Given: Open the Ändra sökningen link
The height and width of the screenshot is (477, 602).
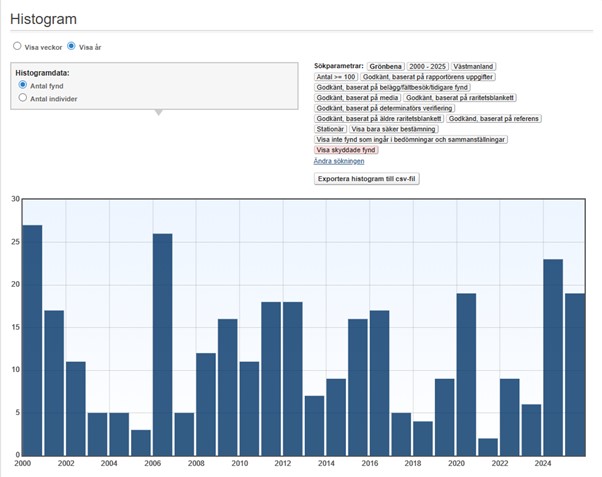Looking at the screenshot, I should (339, 161).
